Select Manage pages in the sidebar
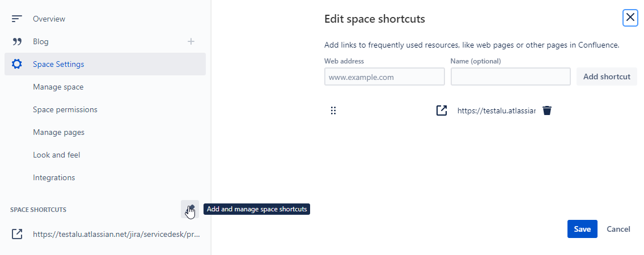Screen dimensions: 644x255 coord(58,132)
